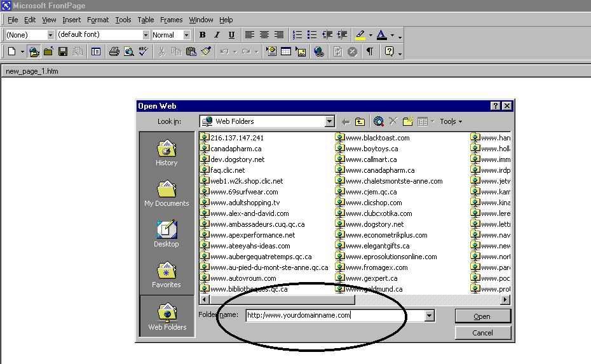The height and width of the screenshot is (364, 591).
Task: Insert picture from file icon
Action: (x=301, y=51)
